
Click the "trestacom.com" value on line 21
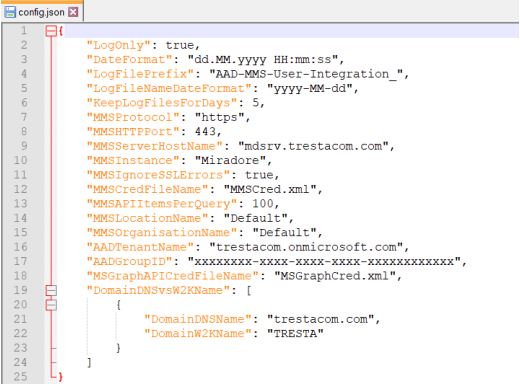pyautogui.click(x=320, y=319)
